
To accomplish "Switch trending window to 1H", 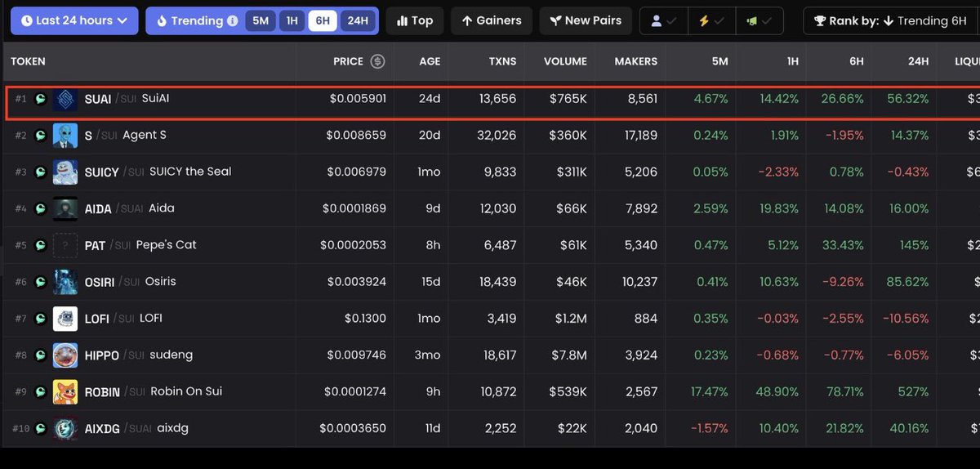I will pos(292,20).
